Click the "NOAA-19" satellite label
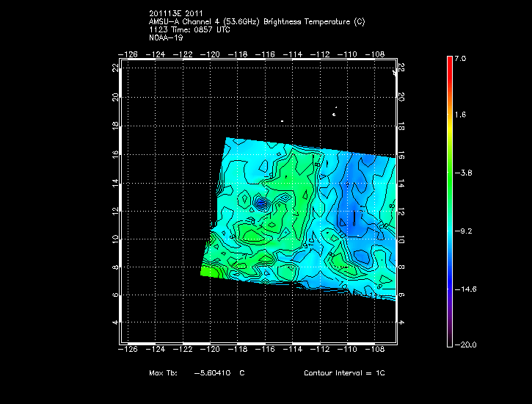 [x=167, y=37]
